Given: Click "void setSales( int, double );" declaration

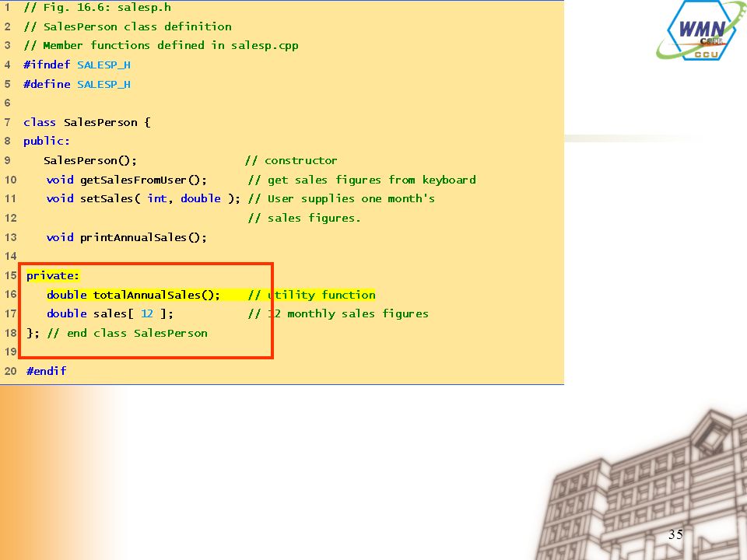Looking at the screenshot, I should 143,198.
